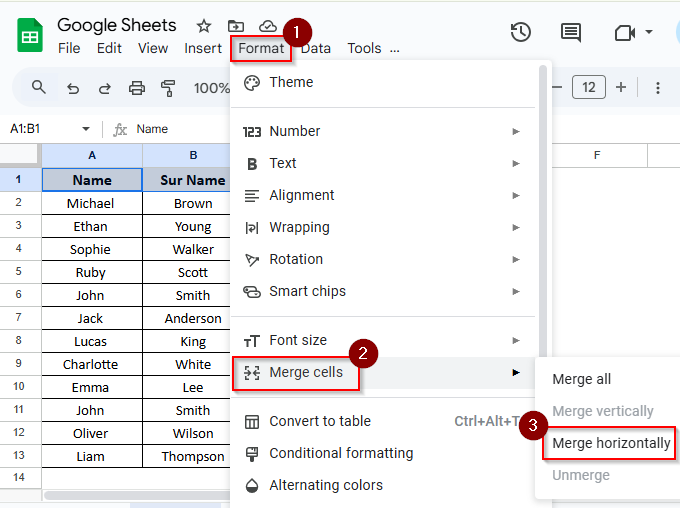Select Merge horizontally option
The width and height of the screenshot is (680, 508).
click(611, 443)
